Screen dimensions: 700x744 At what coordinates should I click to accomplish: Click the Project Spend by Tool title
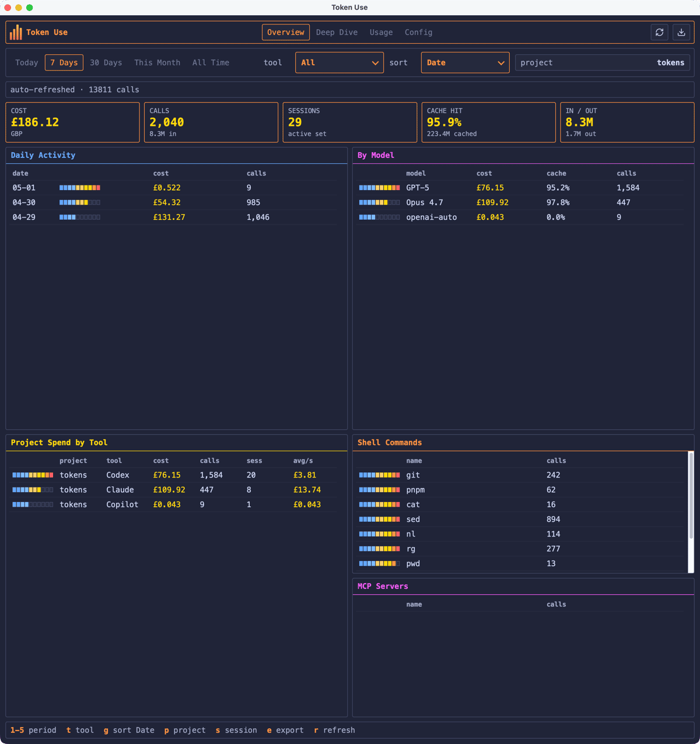pyautogui.click(x=59, y=443)
